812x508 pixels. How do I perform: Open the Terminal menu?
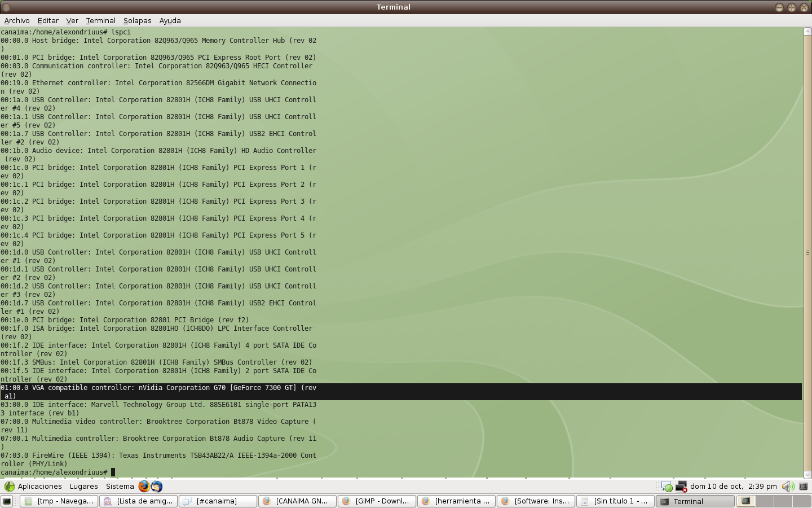(100, 20)
